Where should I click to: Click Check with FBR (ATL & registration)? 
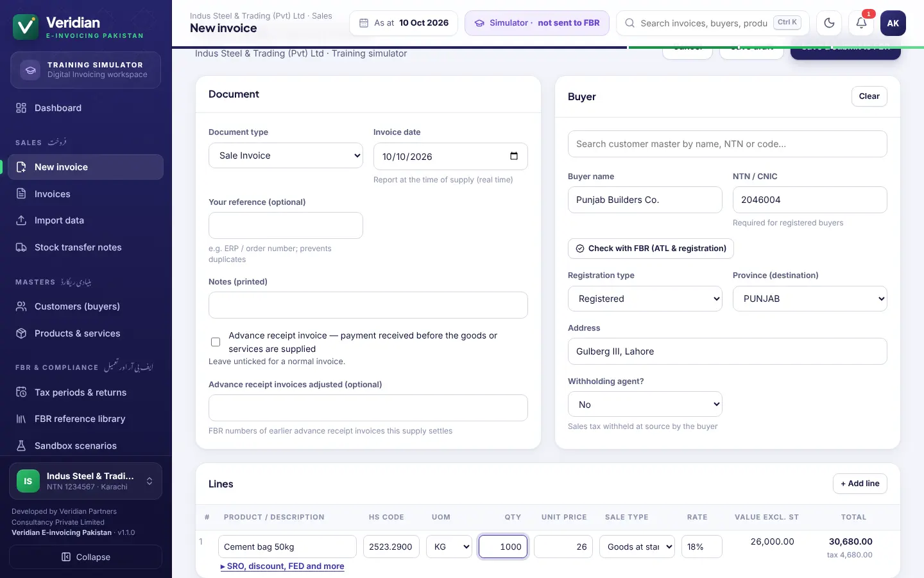tap(651, 249)
